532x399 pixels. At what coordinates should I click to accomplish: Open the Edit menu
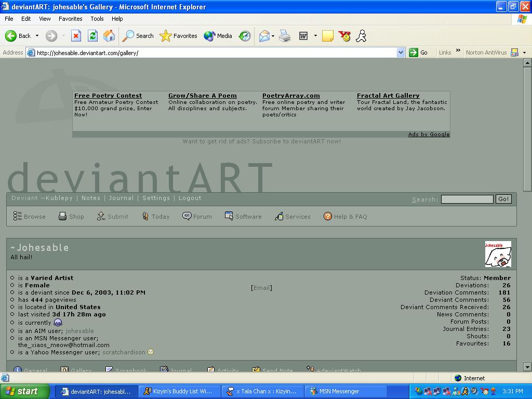[26, 19]
